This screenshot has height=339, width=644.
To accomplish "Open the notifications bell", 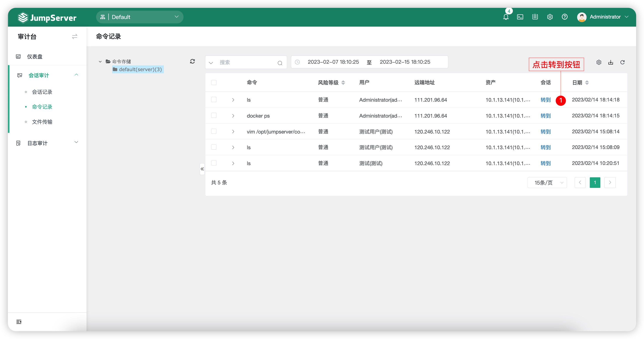I will click(506, 17).
